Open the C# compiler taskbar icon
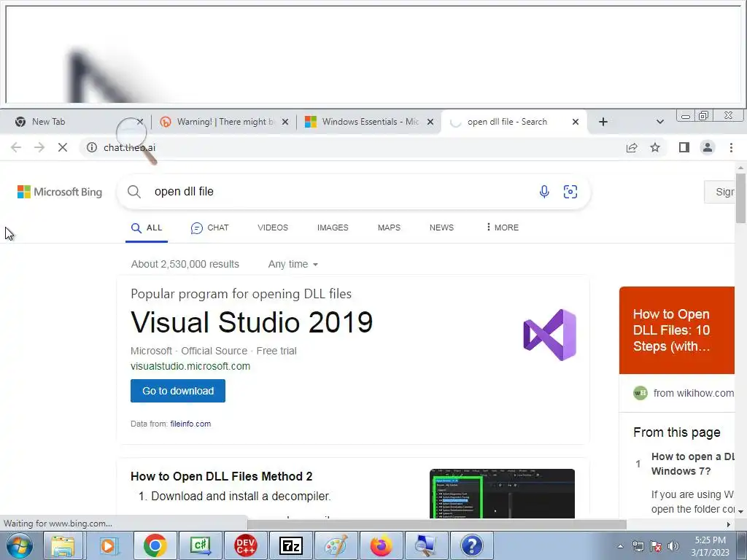Viewport: 747px width, 560px height. tap(201, 545)
